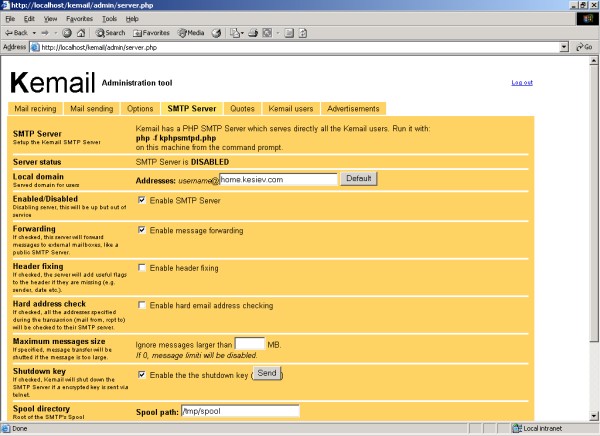Screen dimensions: 600x436
Task: Open the Help menu
Action: click(132, 19)
